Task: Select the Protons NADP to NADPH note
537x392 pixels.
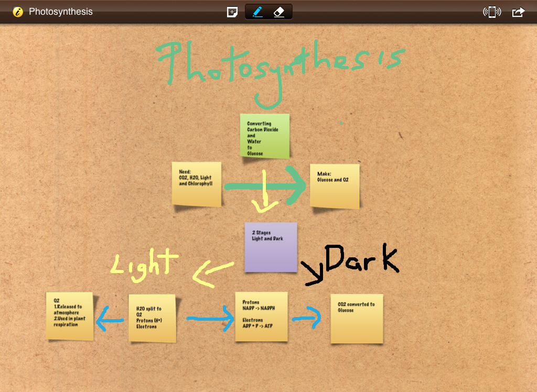Action: click(261, 316)
